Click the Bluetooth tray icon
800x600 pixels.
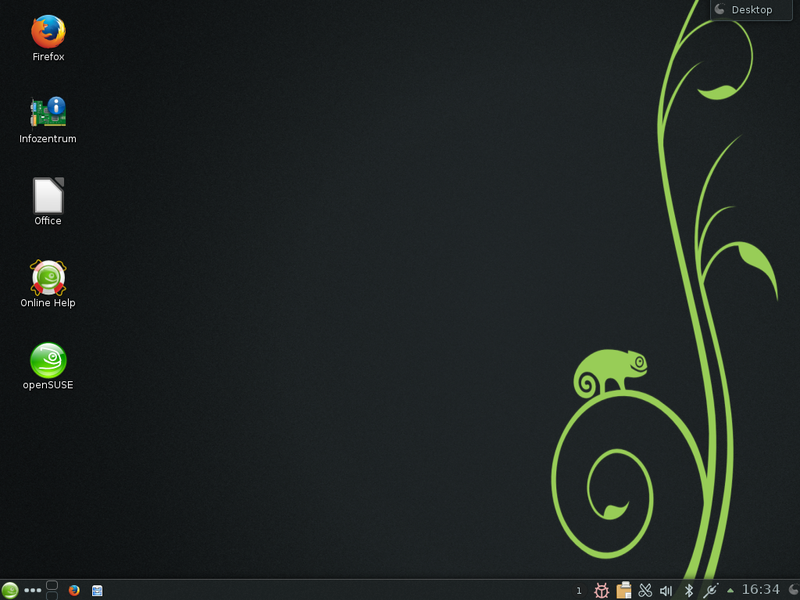click(688, 590)
